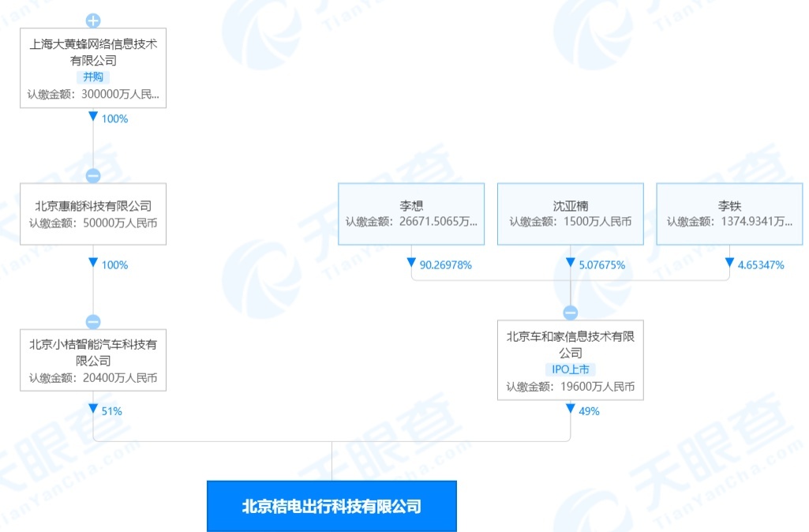
Task: Click the 51% shareholding label
Action: 111,411
